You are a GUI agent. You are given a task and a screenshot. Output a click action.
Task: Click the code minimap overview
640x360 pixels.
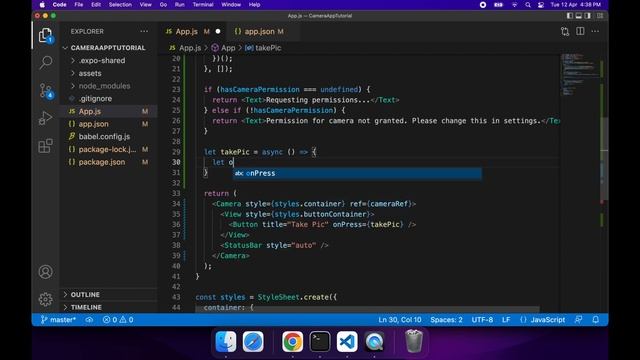(579, 74)
